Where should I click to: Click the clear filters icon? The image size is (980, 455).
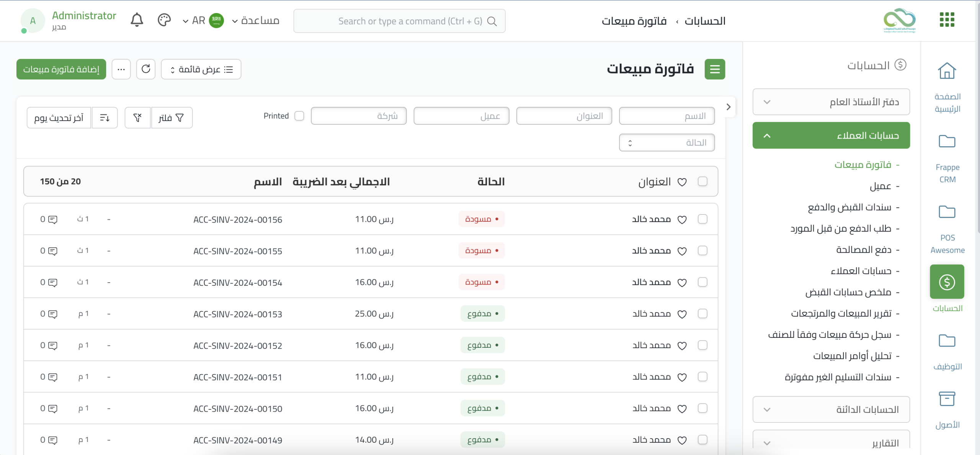tap(137, 118)
